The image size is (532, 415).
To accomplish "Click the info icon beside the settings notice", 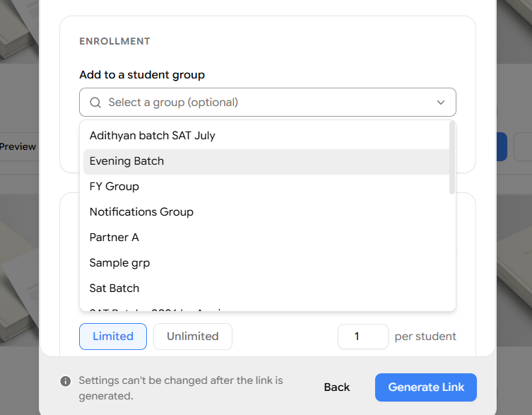I will [x=66, y=381].
